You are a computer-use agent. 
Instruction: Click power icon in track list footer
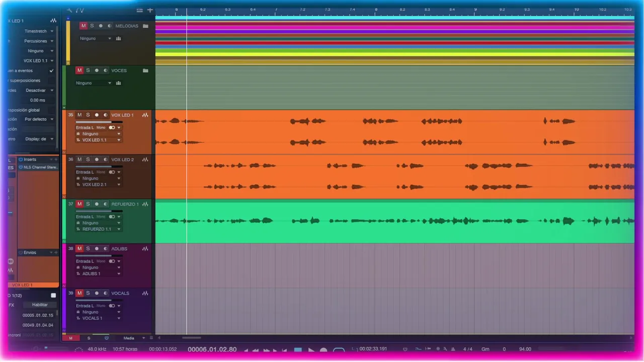click(106, 338)
